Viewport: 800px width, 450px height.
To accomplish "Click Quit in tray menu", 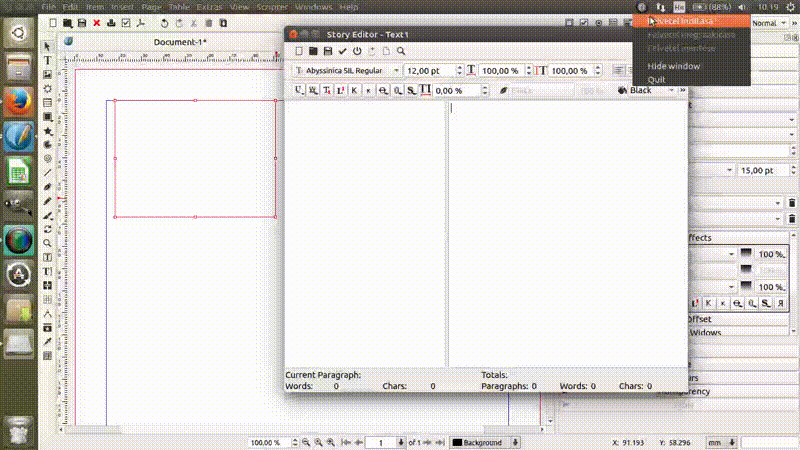I will (656, 79).
